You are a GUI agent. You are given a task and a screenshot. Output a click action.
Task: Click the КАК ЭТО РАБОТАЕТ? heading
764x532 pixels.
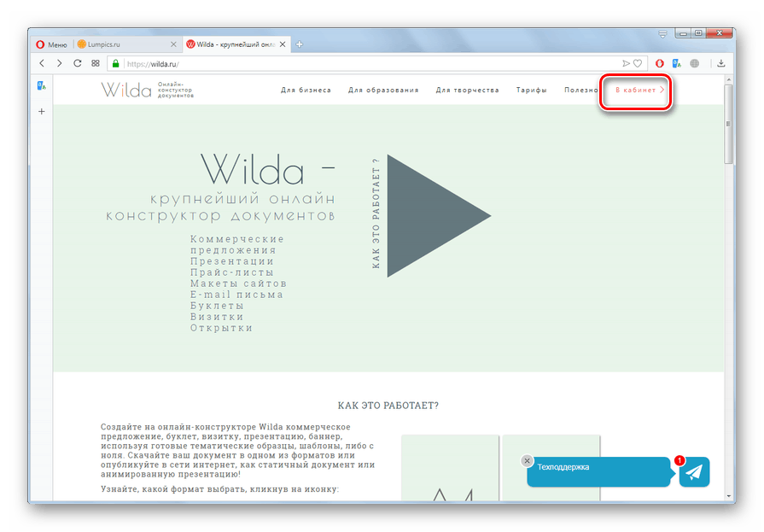point(388,406)
